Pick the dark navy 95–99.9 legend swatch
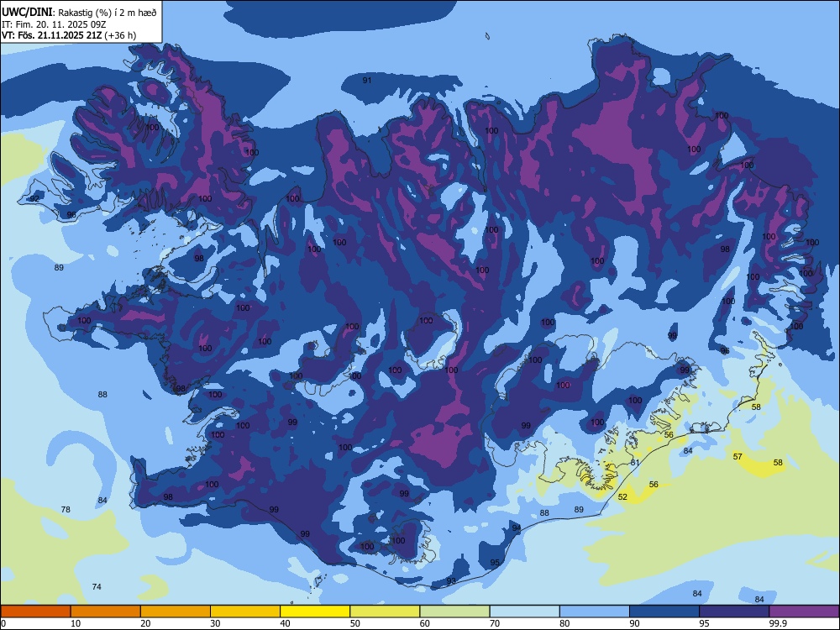Viewport: 840px width, 630px height. (734, 612)
